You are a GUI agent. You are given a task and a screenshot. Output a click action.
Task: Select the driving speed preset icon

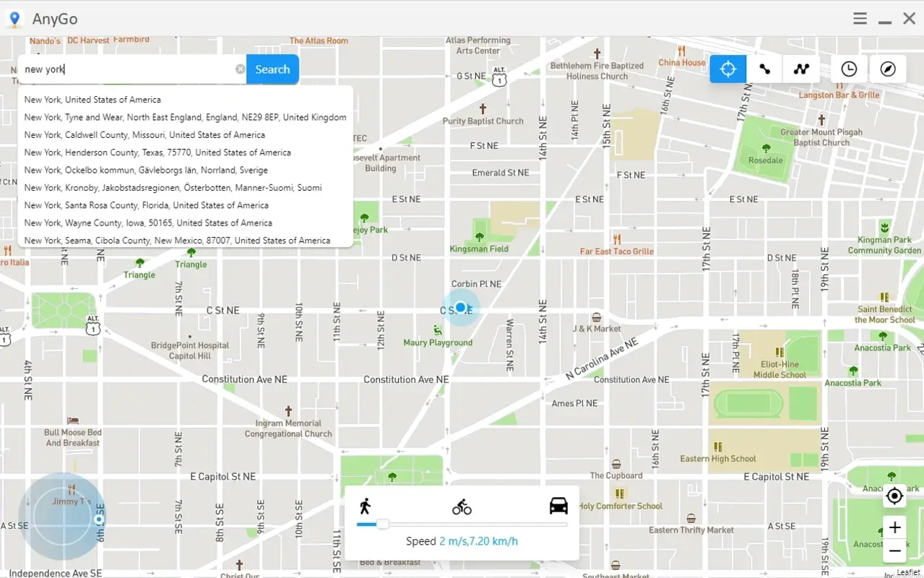[557, 505]
